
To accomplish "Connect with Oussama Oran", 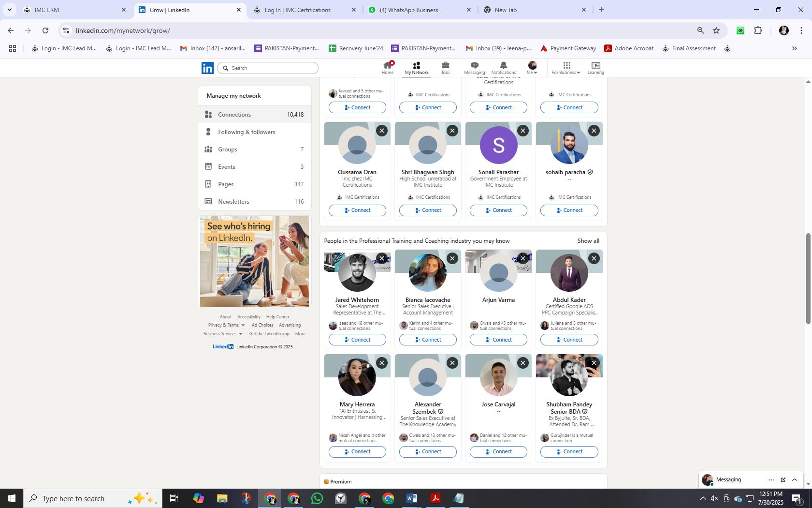I will click(x=357, y=210).
